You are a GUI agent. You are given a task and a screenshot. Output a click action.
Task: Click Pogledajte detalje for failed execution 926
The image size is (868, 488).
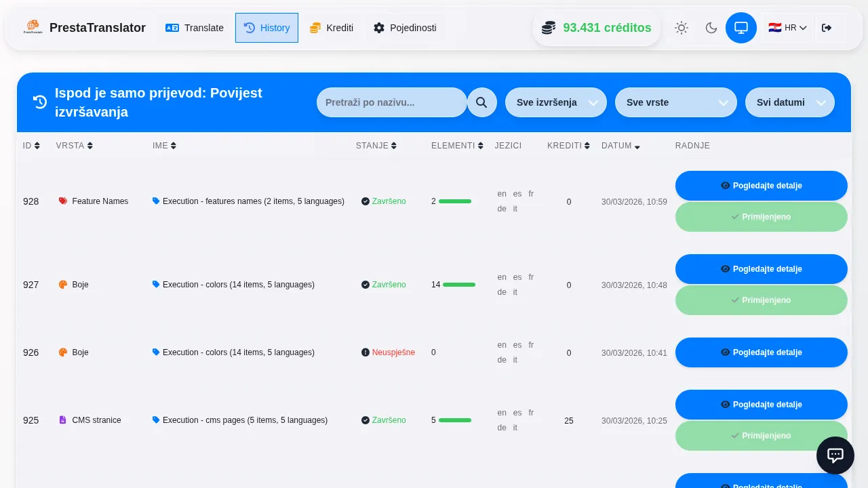coord(761,352)
